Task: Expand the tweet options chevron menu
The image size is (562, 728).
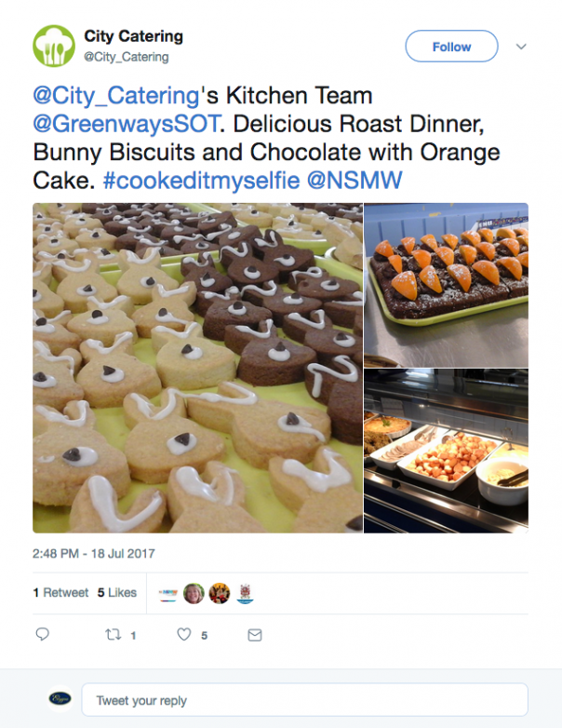Action: tap(521, 47)
